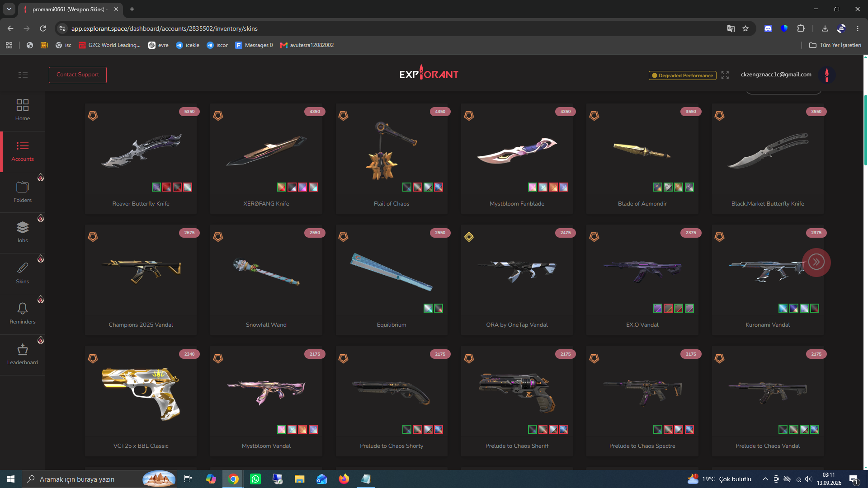The width and height of the screenshot is (868, 488).
Task: Click the VCT25 x BBL Classic image
Action: (x=141, y=394)
